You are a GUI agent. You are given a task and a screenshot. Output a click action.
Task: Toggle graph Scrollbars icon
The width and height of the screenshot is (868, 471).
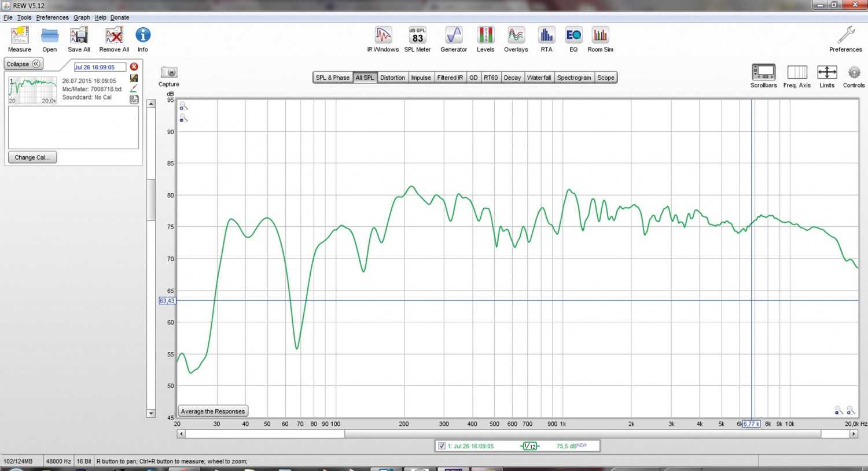click(x=764, y=72)
